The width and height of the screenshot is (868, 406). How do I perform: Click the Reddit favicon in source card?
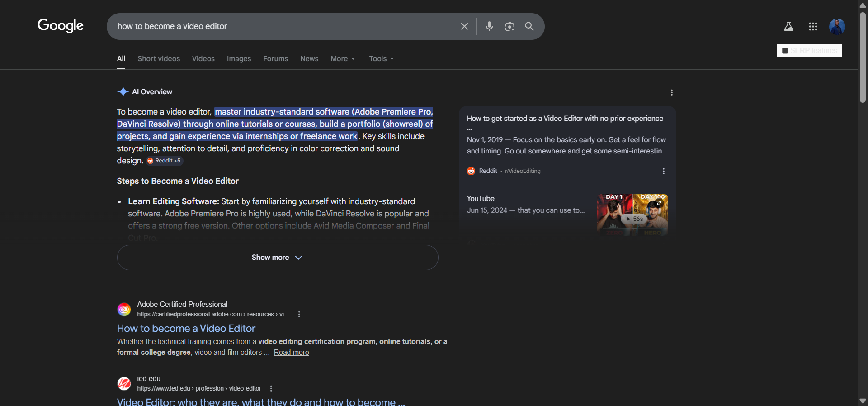tap(471, 171)
